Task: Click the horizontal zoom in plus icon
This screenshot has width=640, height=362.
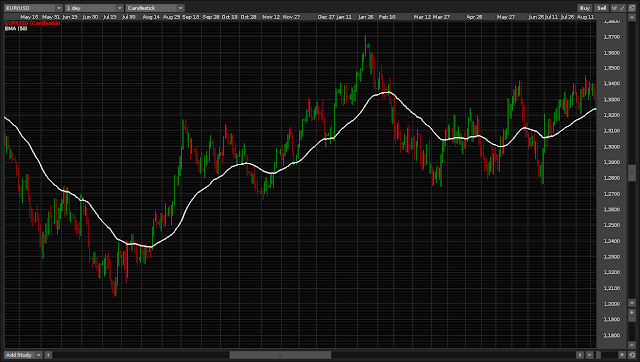Action: [x=622, y=355]
